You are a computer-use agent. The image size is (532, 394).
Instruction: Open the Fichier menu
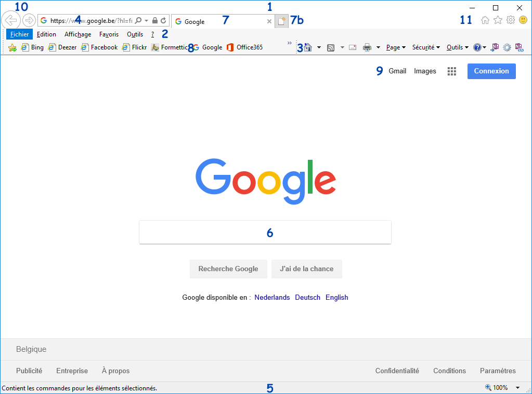click(x=19, y=34)
